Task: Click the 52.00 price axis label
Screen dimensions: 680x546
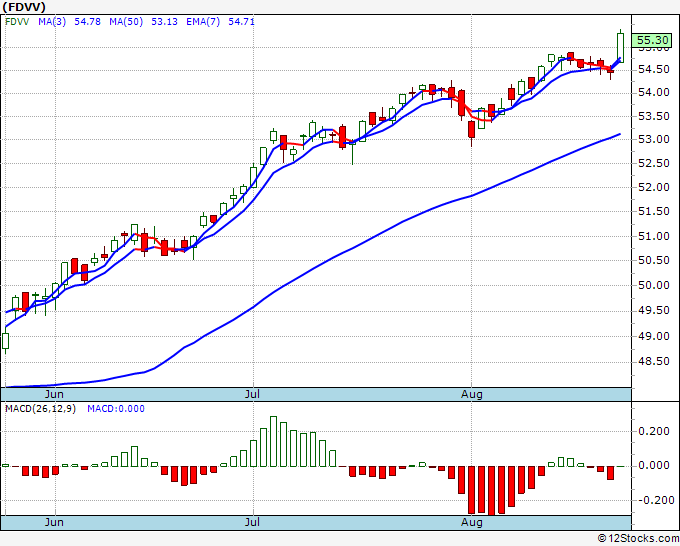Action: coord(654,187)
